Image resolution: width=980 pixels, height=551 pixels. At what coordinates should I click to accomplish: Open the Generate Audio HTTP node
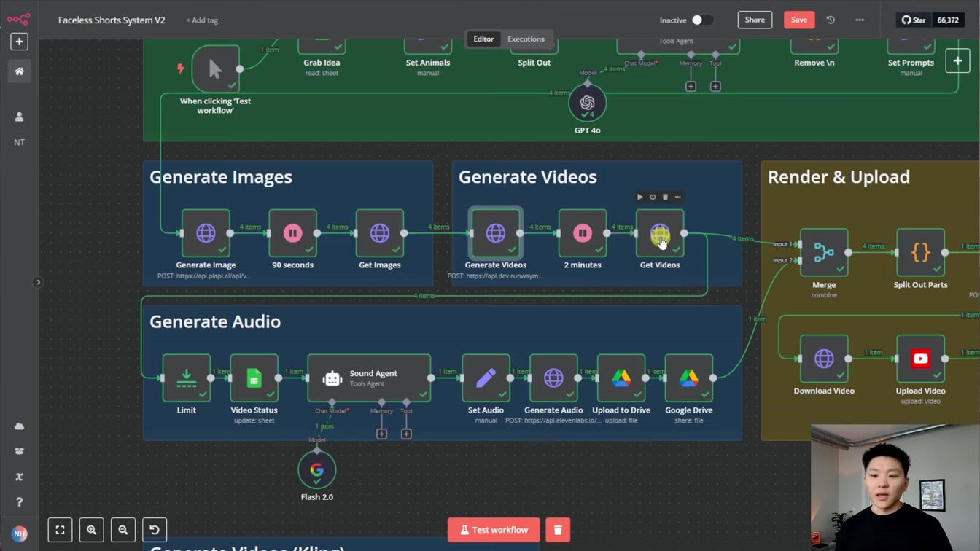pyautogui.click(x=553, y=378)
